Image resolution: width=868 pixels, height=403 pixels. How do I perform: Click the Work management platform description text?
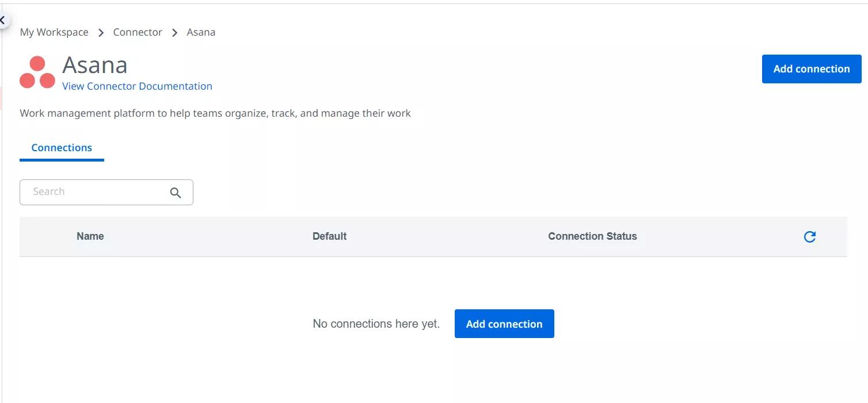pos(215,113)
